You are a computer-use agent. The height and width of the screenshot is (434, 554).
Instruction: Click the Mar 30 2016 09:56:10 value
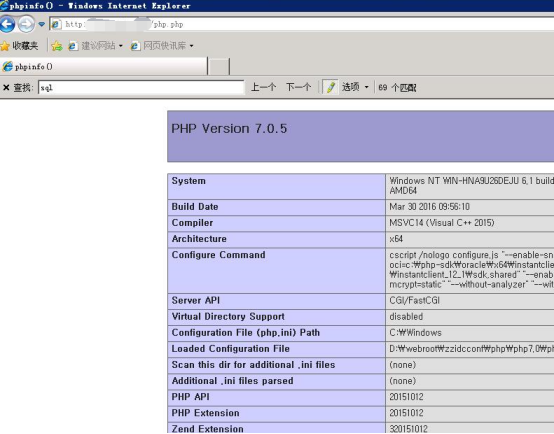pos(429,207)
